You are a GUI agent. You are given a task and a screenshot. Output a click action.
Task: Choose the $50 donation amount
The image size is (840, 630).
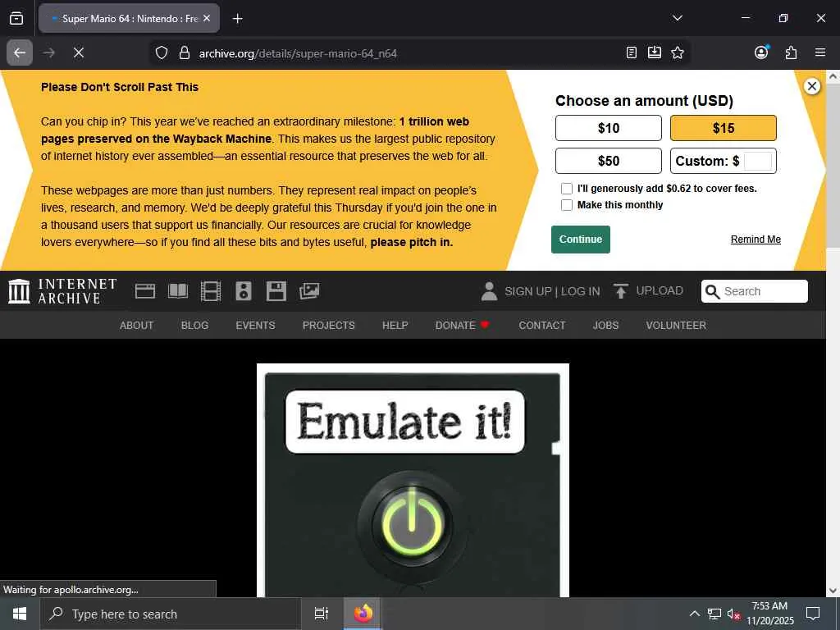(608, 161)
